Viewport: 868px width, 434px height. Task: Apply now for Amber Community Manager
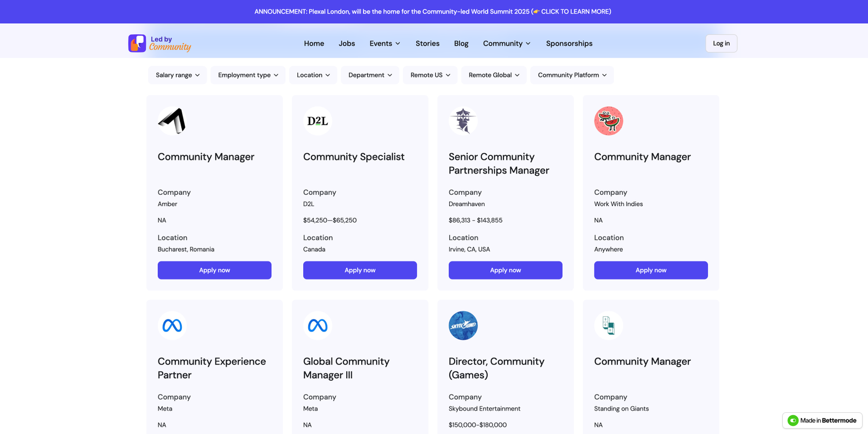click(x=214, y=270)
